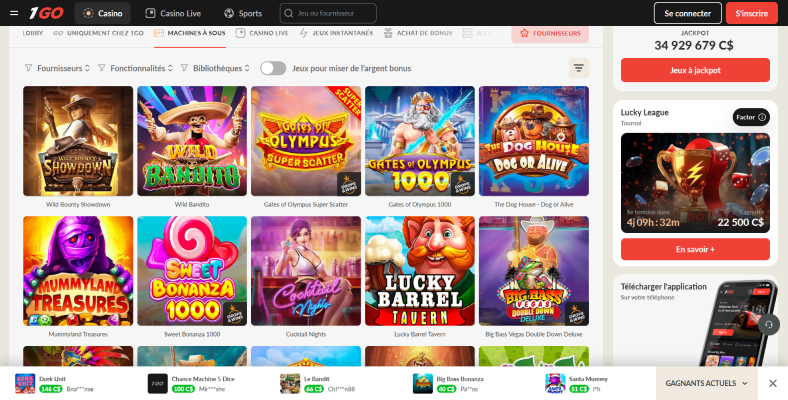
Task: Click the Santa Mummy winner icon
Action: tap(555, 383)
